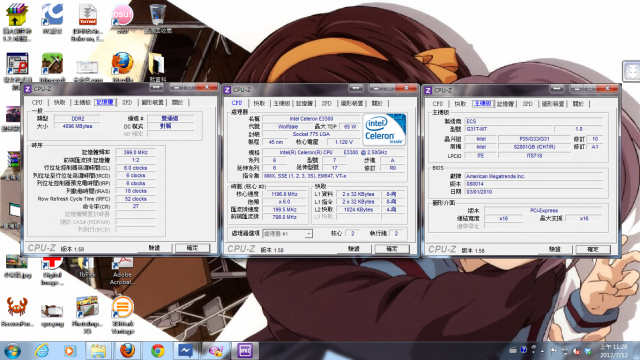Open 記憶體 tab in middle CPU window
Viewport: 640px width, 360px height.
pos(304,103)
